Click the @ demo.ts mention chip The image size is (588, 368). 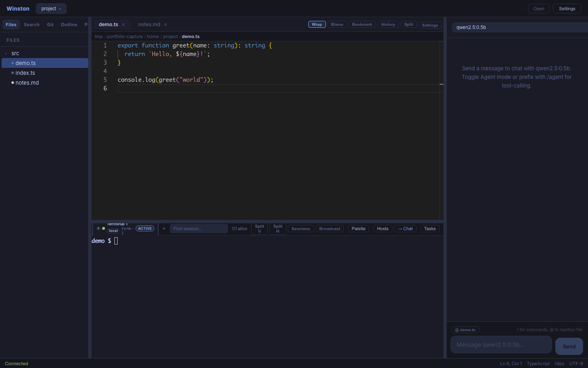(465, 330)
